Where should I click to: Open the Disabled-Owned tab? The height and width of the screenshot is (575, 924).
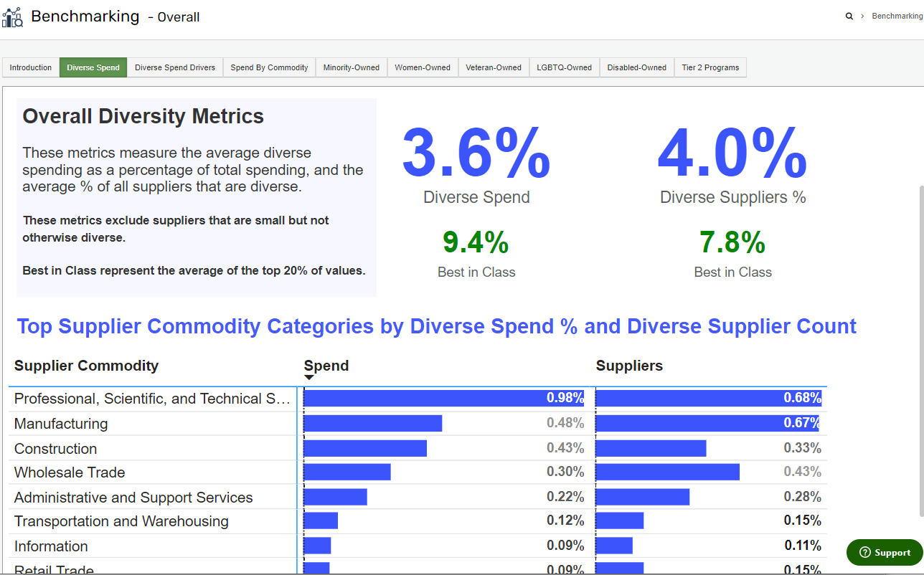point(636,67)
